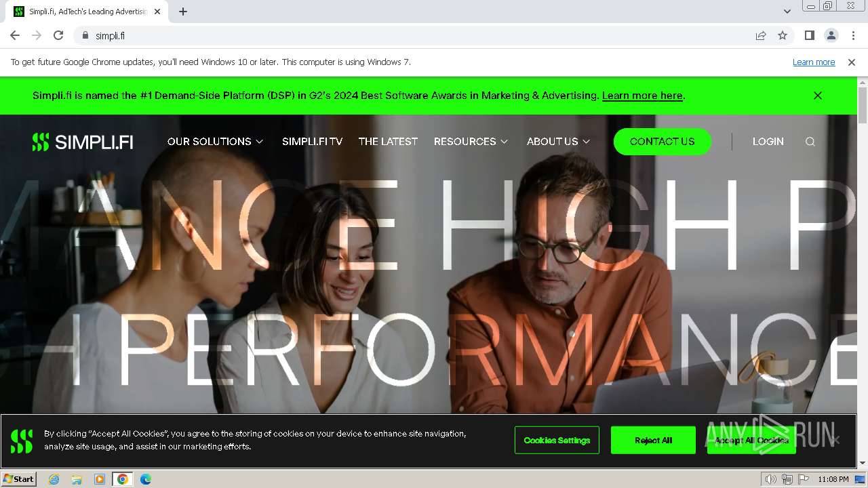Open File Explorer from the taskbar

pos(77,479)
